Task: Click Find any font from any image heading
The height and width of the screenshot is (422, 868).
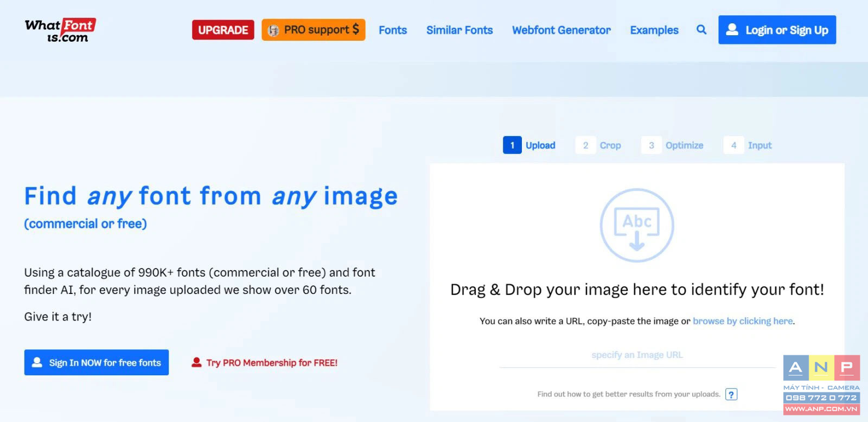Action: (211, 196)
